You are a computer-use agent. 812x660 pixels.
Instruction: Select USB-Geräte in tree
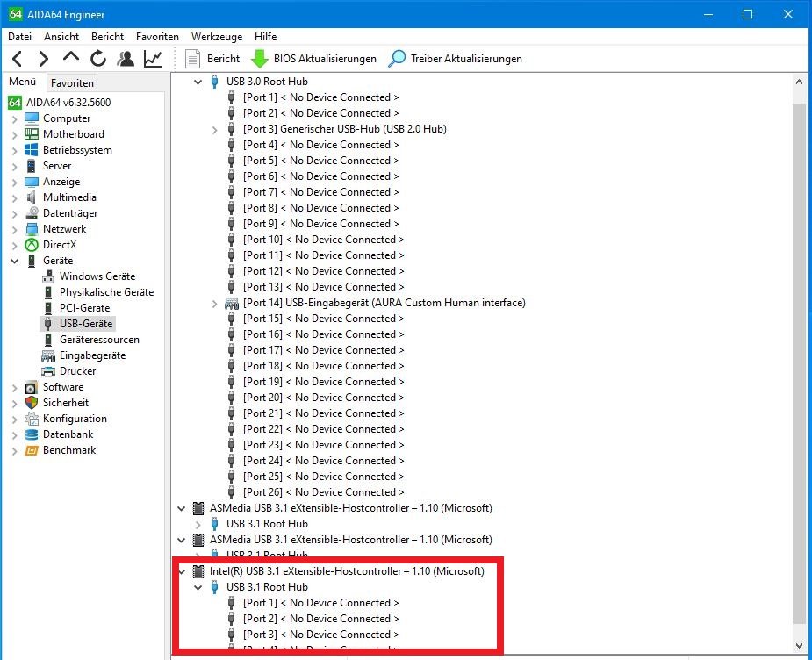[86, 324]
